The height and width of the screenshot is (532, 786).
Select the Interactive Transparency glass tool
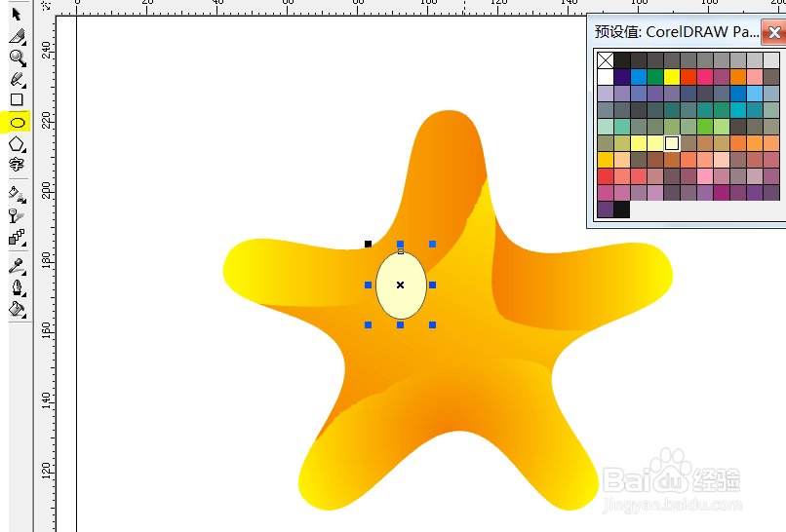[x=17, y=216]
